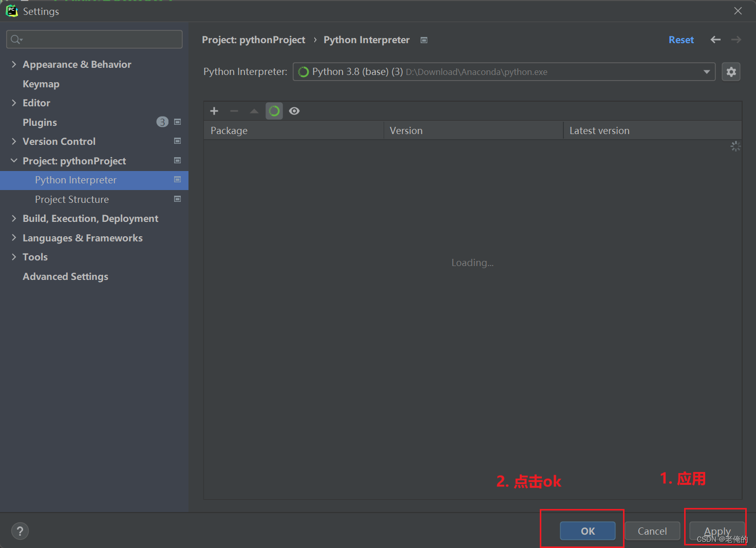
Task: Click the Reset link
Action: coord(681,40)
